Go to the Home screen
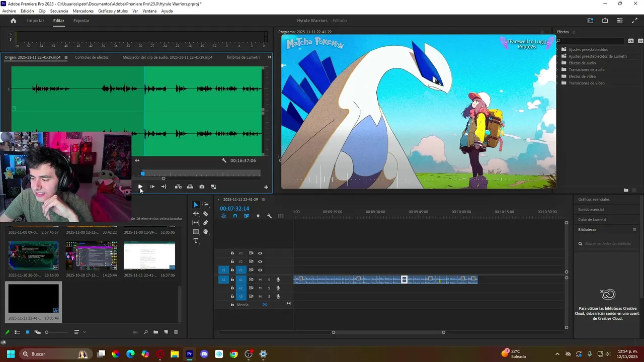Viewport: 644px width, 362px height. pyautogui.click(x=14, y=21)
